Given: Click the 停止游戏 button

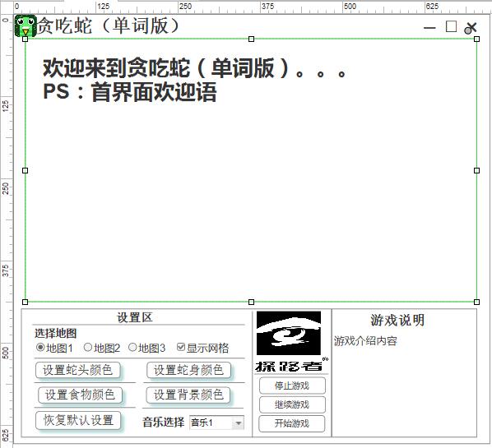Looking at the screenshot, I should 292,386.
